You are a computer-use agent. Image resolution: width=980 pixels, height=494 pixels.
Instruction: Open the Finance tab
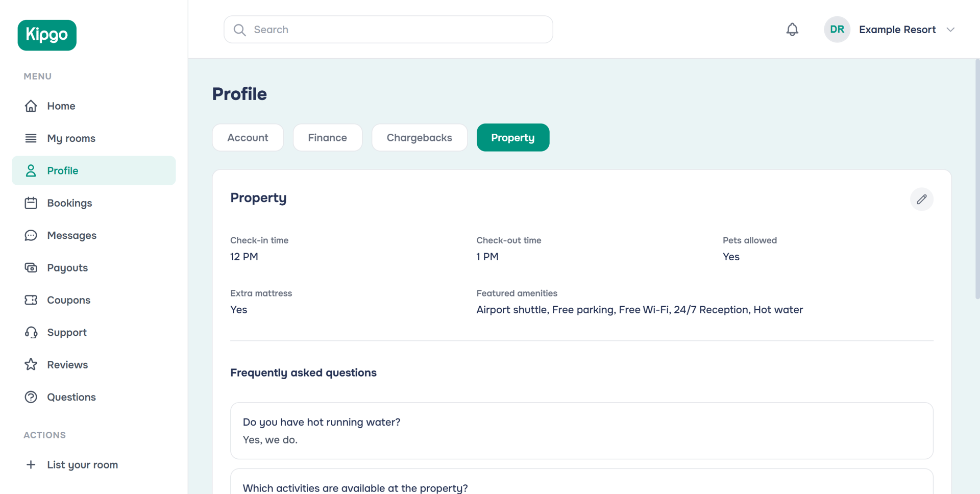(x=327, y=138)
